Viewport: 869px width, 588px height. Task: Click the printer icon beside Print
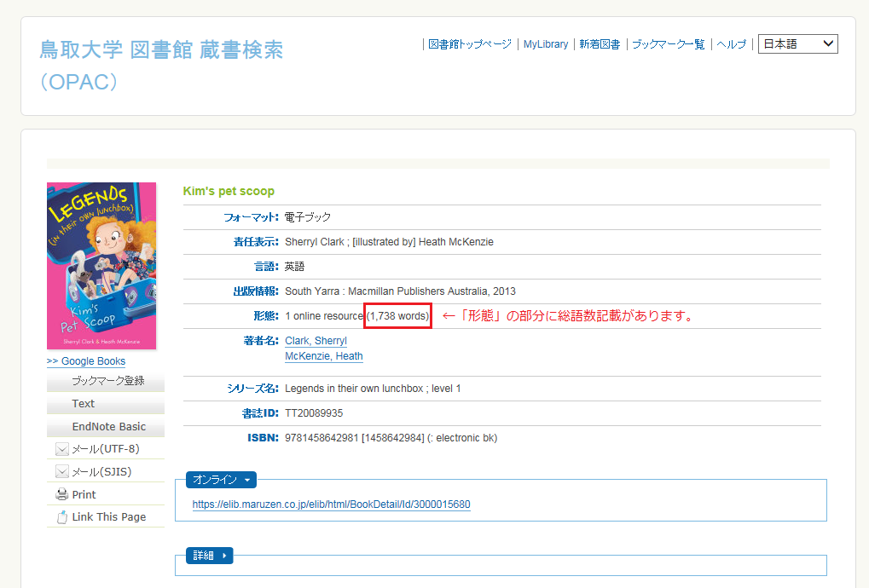coord(61,494)
